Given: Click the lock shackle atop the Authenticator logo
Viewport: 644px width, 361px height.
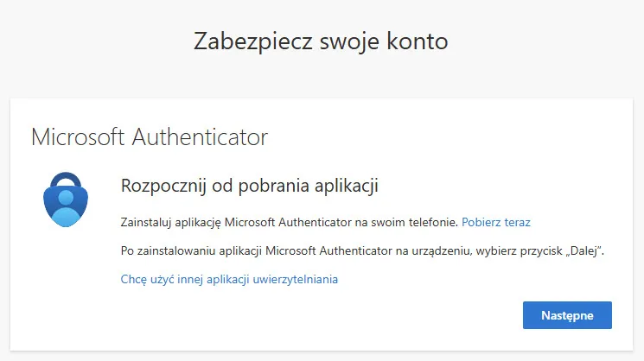Looking at the screenshot, I should click(x=66, y=178).
